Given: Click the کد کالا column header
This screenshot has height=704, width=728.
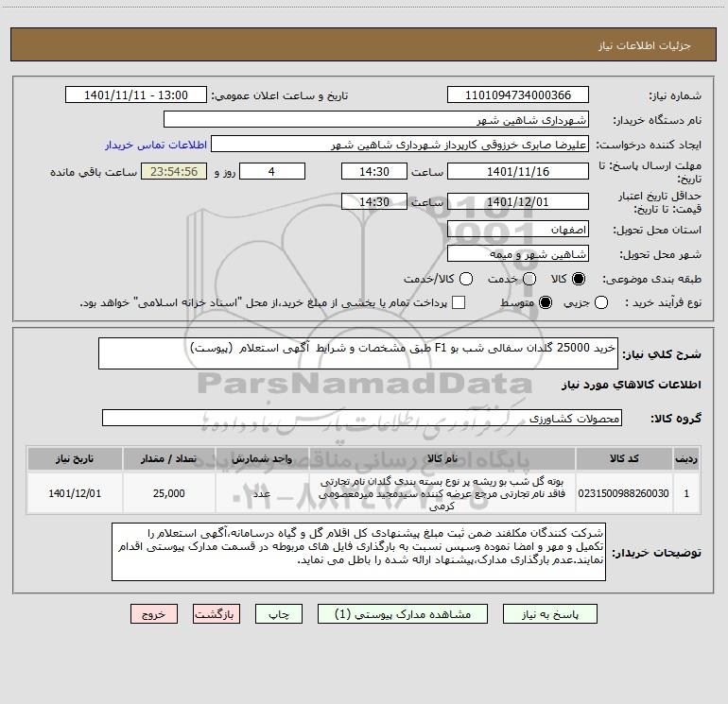Looking at the screenshot, I should tap(624, 459).
